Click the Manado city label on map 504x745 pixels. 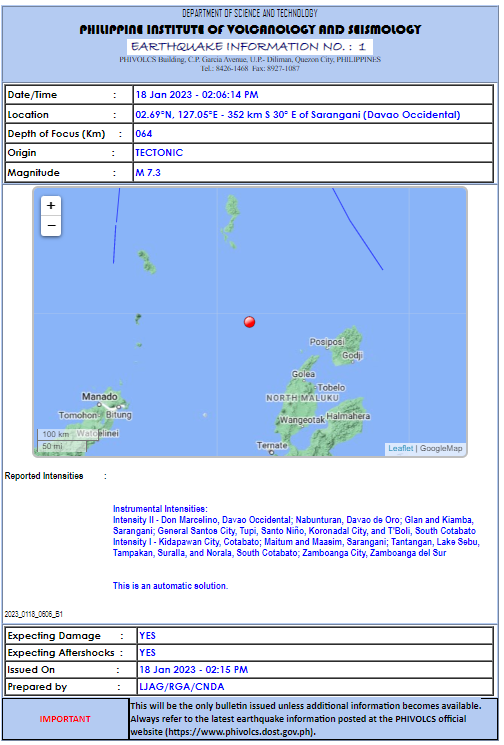click(99, 396)
